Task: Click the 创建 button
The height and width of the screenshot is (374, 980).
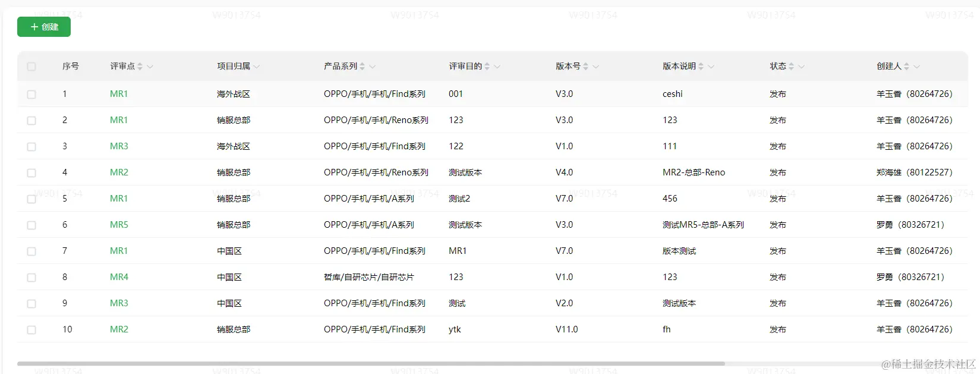Action: click(x=44, y=27)
